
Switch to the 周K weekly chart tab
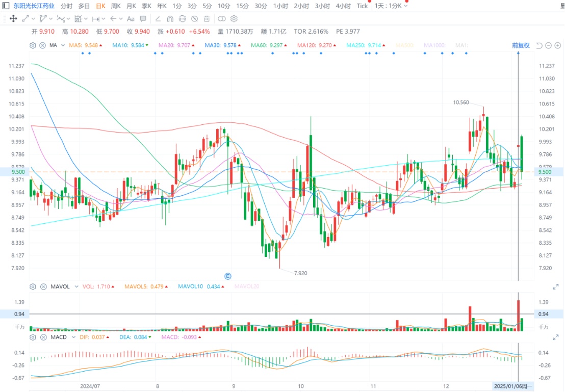(x=116, y=6)
